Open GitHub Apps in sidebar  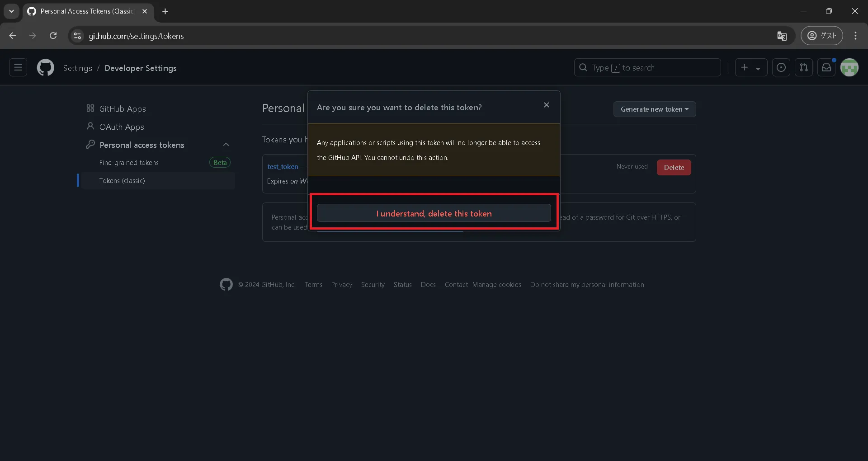123,108
